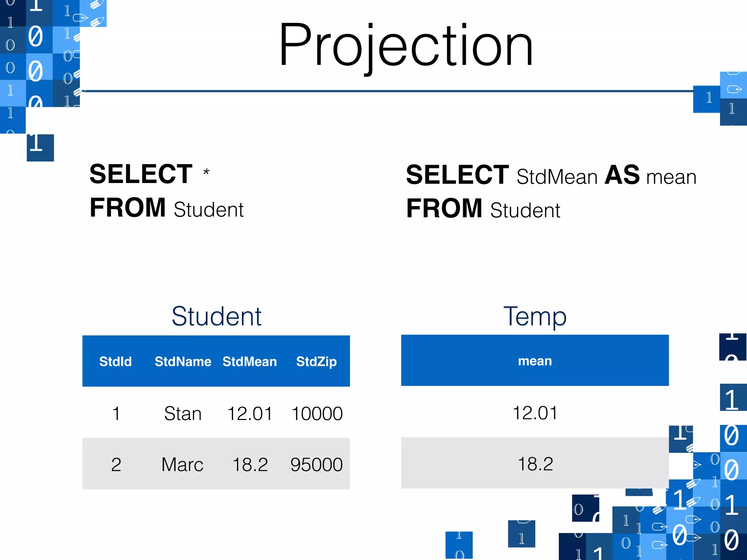Click the Projection slide title
Screen dimensions: 747x560
406,45
